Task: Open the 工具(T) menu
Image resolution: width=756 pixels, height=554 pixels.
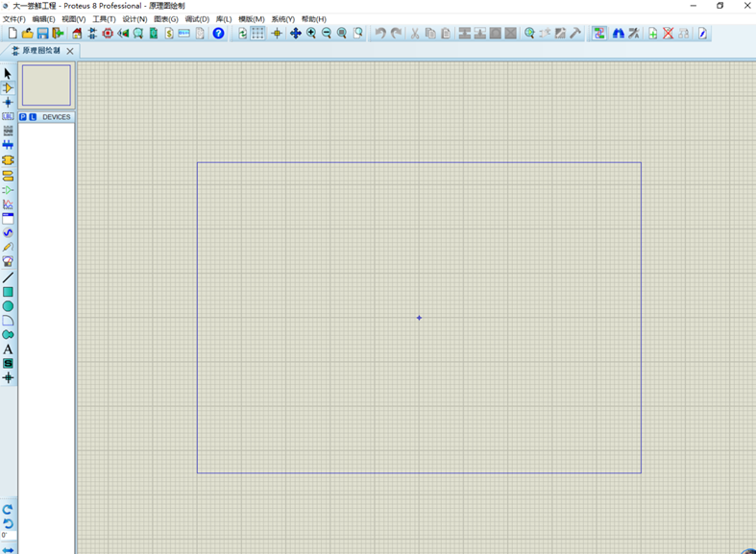Action: pos(104,19)
